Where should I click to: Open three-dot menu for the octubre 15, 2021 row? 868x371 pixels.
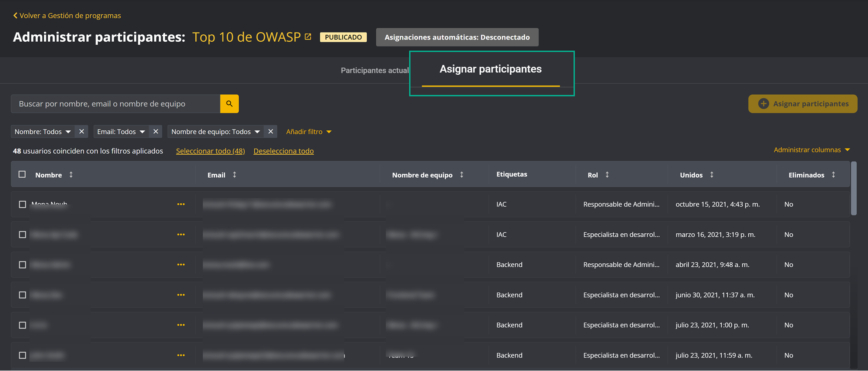pos(181,204)
